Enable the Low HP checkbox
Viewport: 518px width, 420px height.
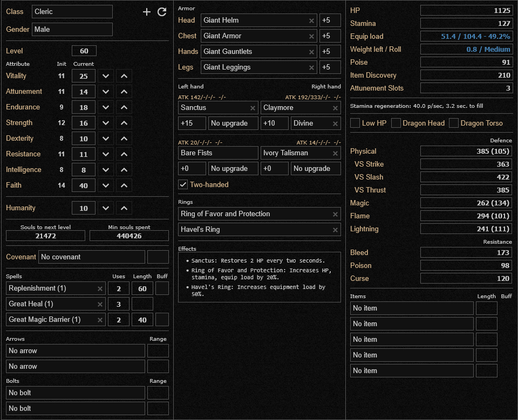[x=355, y=123]
